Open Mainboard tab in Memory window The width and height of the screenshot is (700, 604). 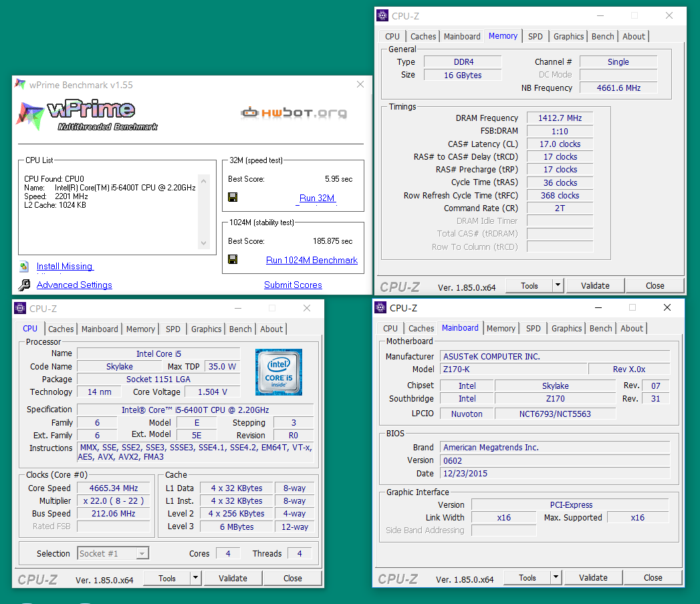462,37
